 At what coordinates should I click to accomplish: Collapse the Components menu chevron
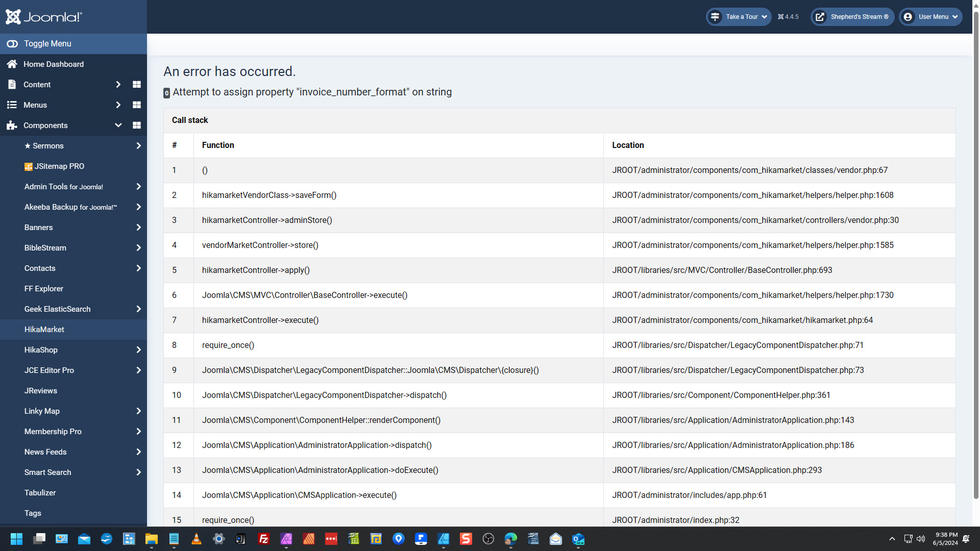click(118, 126)
